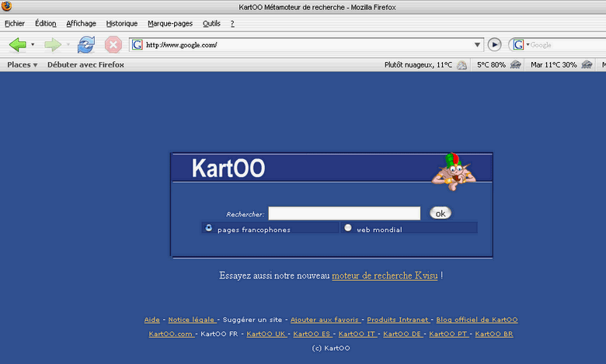
Task: Click the ok search button
Action: (441, 213)
